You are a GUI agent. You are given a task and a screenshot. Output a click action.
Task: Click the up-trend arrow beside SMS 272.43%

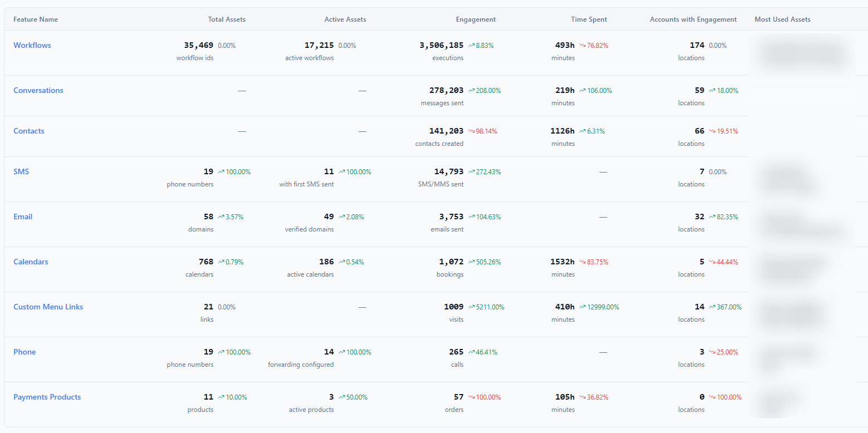472,172
